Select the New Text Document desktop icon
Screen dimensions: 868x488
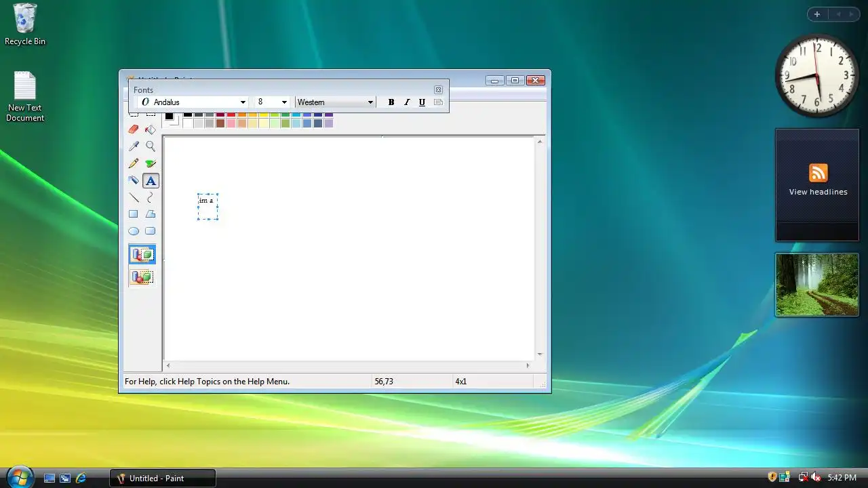25,97
